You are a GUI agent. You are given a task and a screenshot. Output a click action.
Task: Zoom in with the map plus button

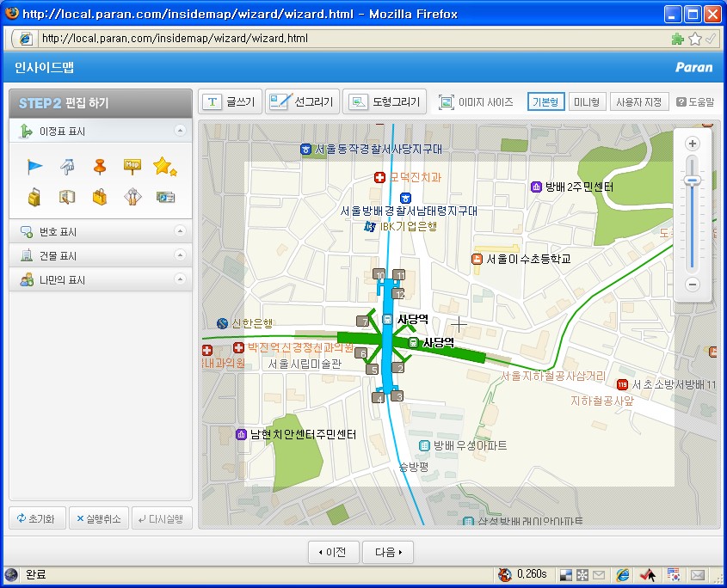tap(693, 144)
